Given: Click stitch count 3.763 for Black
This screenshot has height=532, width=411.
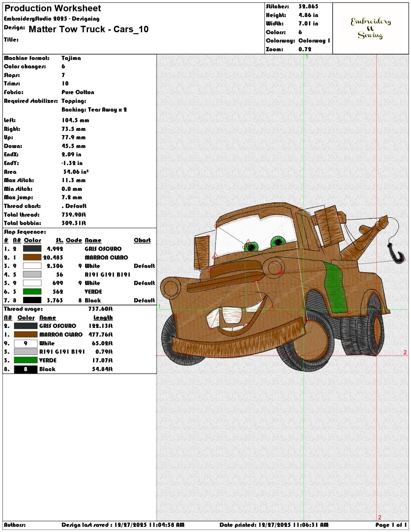Looking at the screenshot, I should (x=55, y=300).
